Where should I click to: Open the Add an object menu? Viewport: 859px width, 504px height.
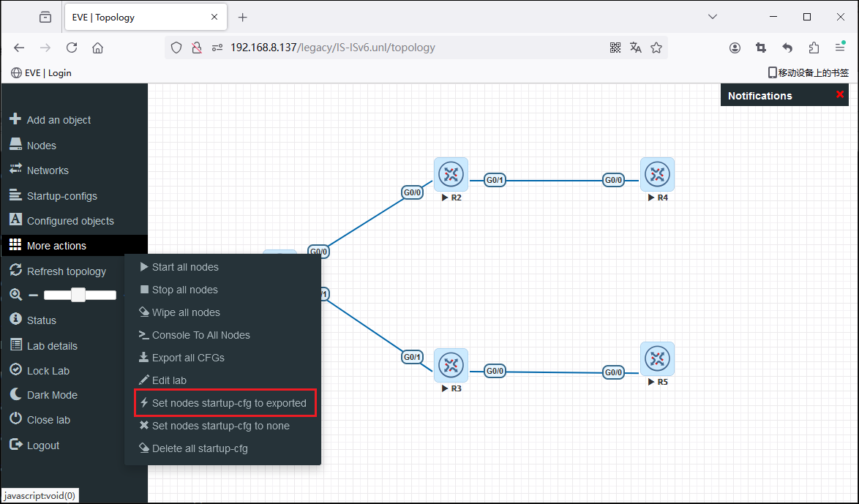(59, 120)
